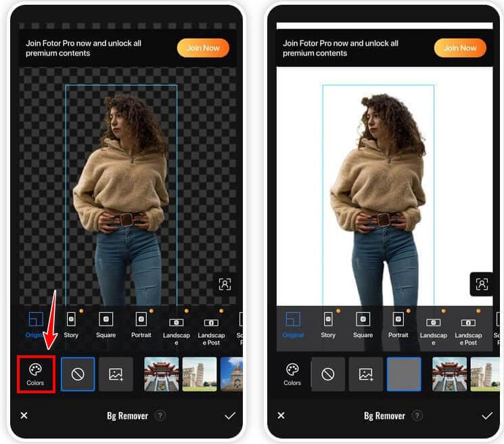
Task: Tap Fotor Pro promo text in right phone
Action: [x=340, y=48]
